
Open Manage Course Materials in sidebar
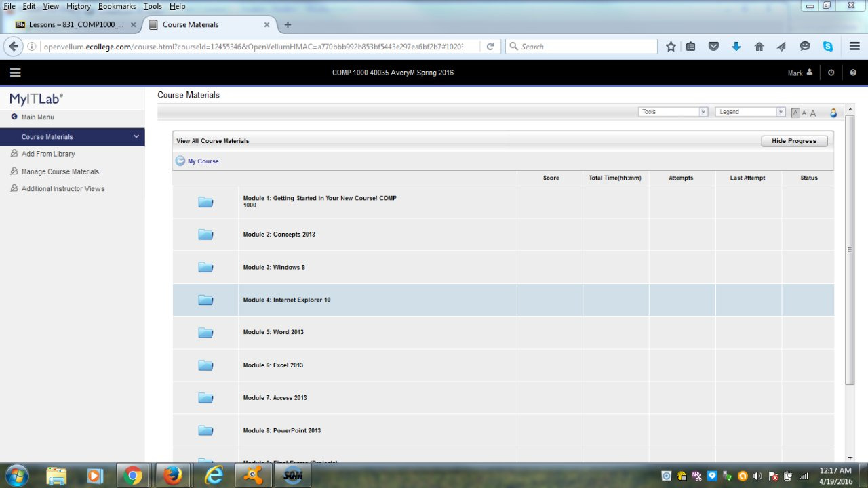(x=60, y=171)
